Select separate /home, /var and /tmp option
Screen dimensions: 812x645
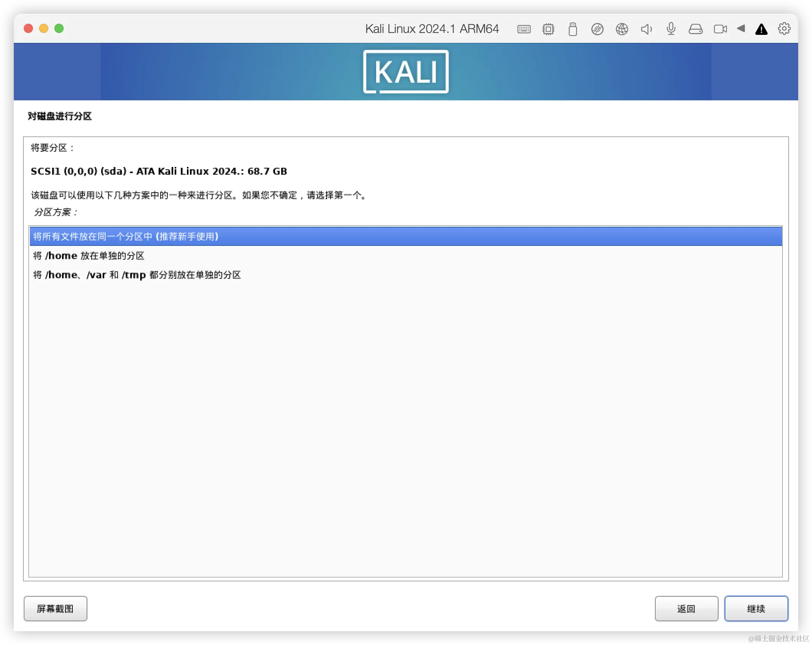tap(137, 275)
